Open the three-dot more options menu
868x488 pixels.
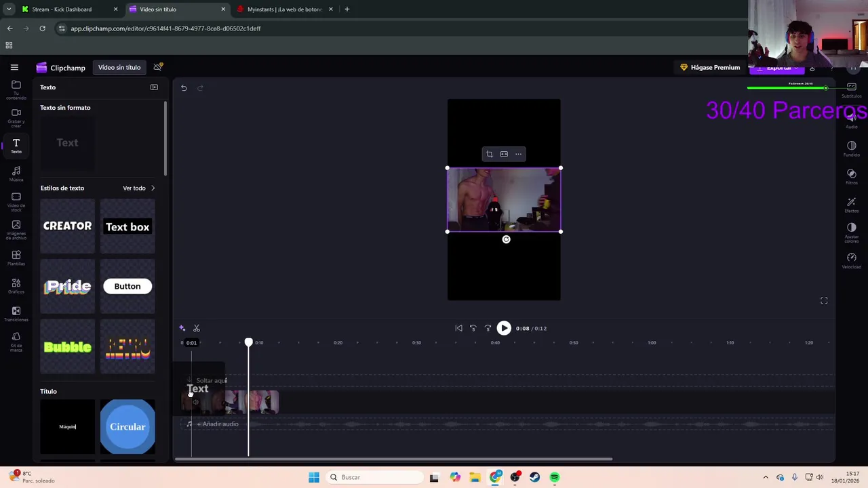(519, 154)
